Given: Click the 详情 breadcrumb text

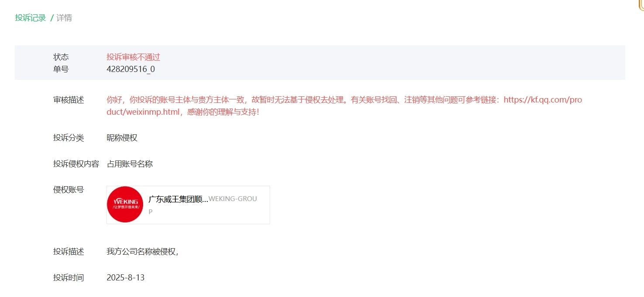Looking at the screenshot, I should pos(64,18).
